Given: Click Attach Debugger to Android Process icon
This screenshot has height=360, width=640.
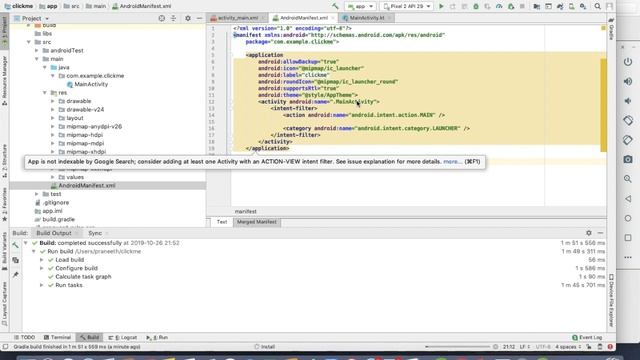Looking at the screenshot, I should click(x=511, y=7).
